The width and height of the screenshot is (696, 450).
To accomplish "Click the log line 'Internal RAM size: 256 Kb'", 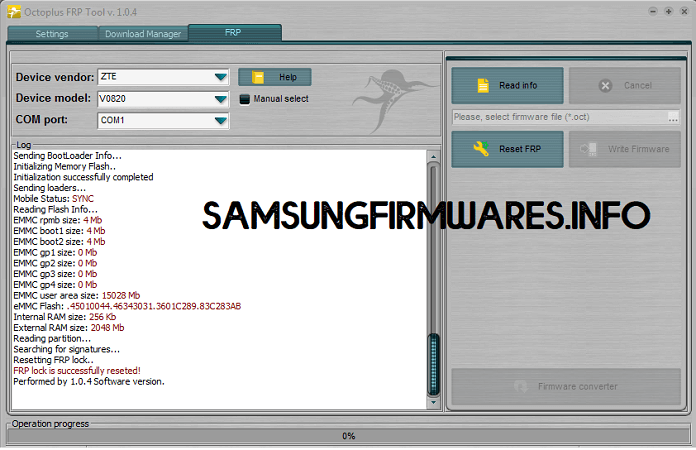I will pyautogui.click(x=64, y=317).
